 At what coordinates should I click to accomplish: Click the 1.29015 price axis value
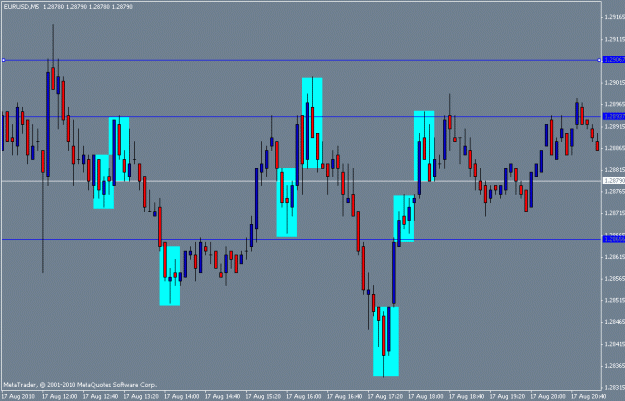point(614,83)
